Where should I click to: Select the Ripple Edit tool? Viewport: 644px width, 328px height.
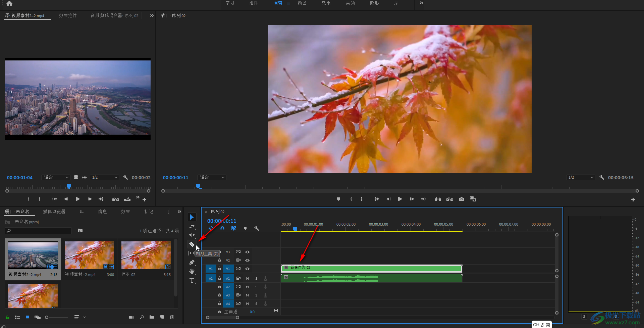192,235
